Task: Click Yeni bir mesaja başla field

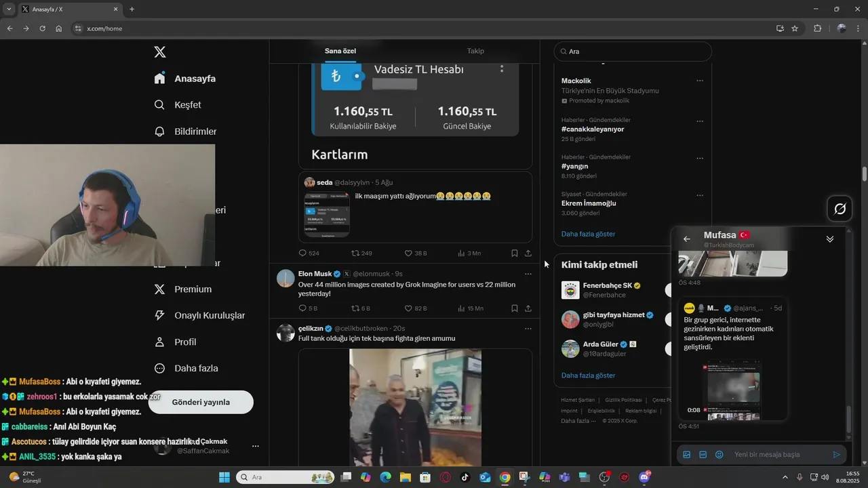Action: pyautogui.click(x=778, y=455)
